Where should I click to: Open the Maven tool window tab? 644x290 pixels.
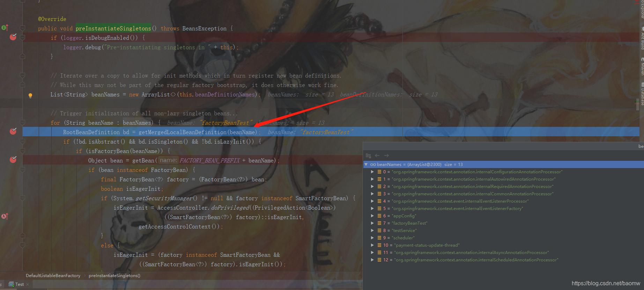pos(642,67)
